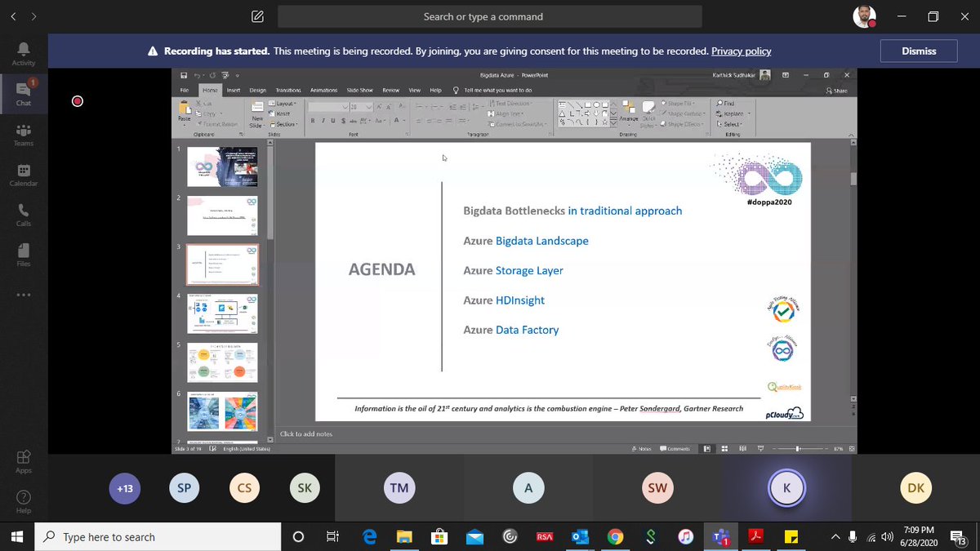Go back using the Teams back arrow

[13, 16]
